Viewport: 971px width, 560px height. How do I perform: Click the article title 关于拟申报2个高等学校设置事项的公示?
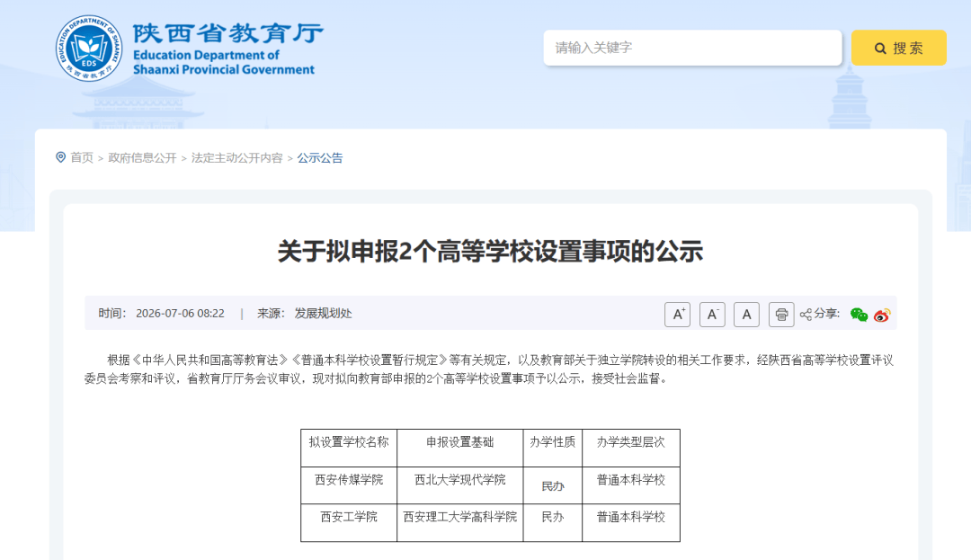click(490, 251)
